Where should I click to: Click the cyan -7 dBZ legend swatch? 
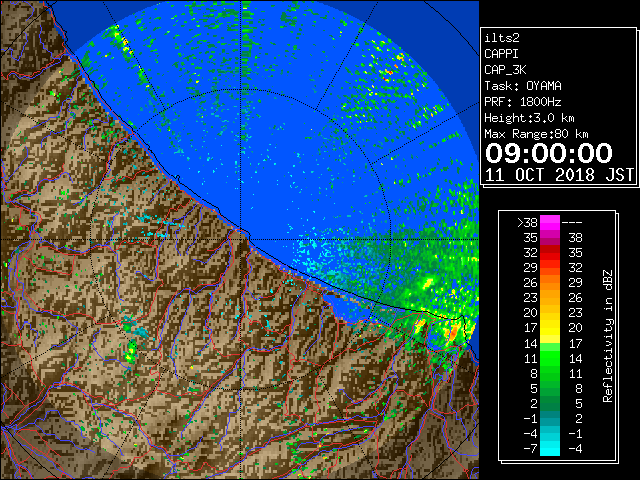550,448
